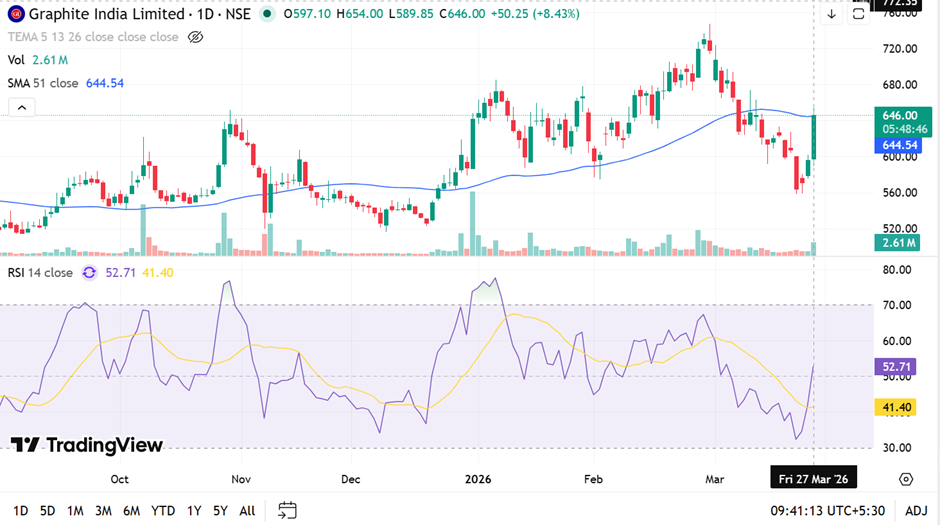Click the 646.00 current price label
This screenshot has width=940, height=525.
click(x=894, y=116)
